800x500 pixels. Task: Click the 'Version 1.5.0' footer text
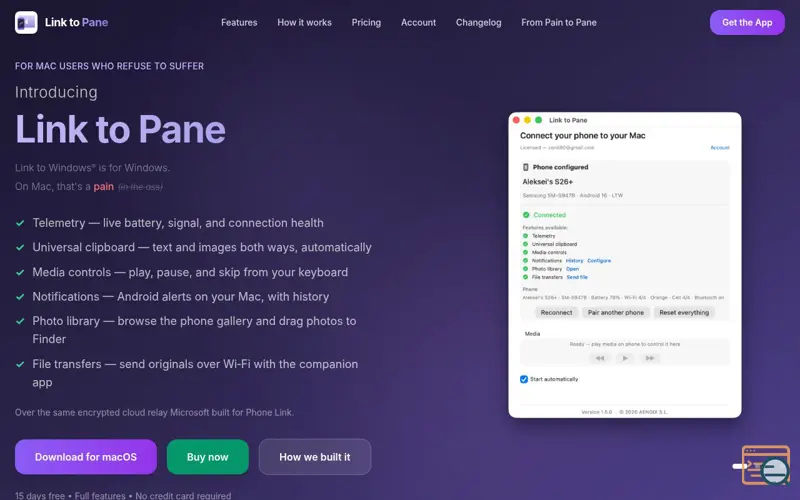tap(596, 412)
